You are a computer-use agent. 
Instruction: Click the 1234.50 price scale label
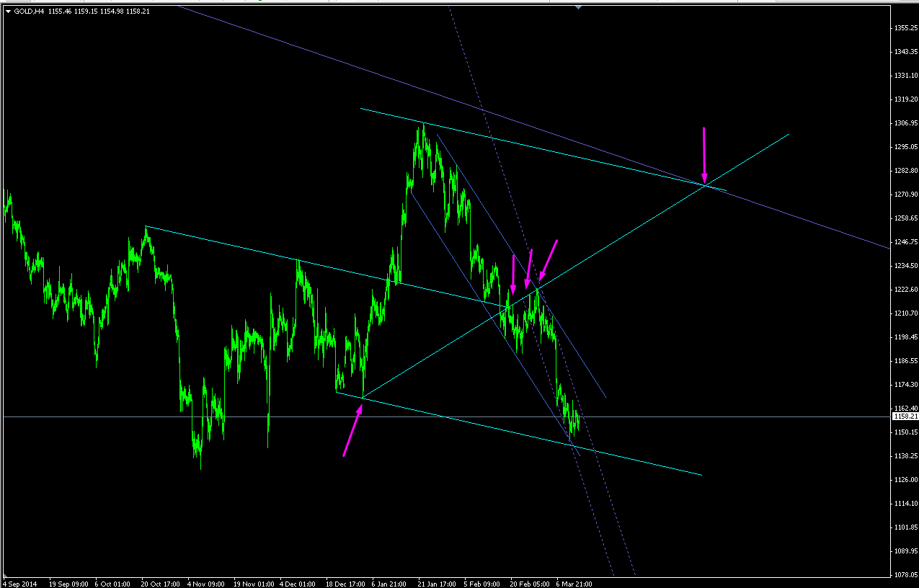(x=905, y=265)
